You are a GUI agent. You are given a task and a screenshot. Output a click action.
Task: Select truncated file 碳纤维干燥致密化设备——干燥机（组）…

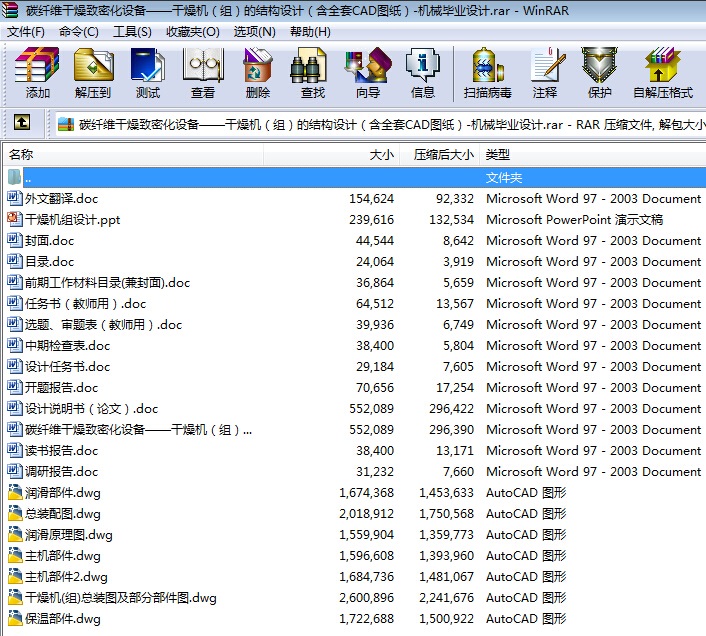point(138,430)
